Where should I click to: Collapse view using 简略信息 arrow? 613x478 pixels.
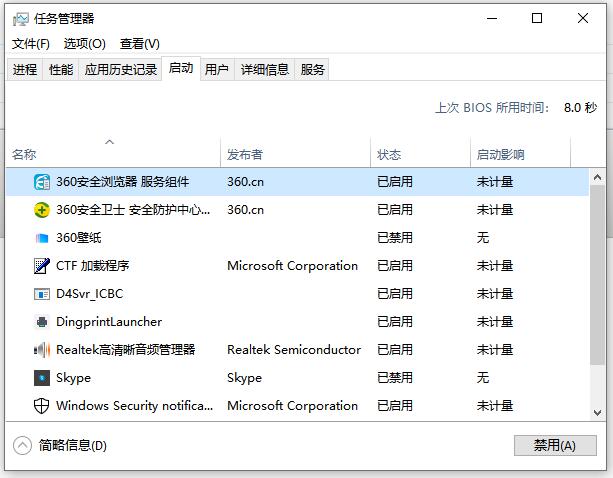(x=22, y=445)
